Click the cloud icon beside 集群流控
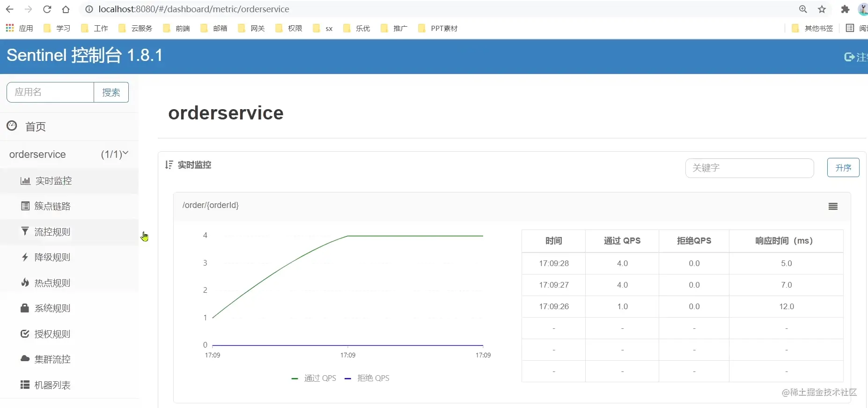 tap(25, 358)
